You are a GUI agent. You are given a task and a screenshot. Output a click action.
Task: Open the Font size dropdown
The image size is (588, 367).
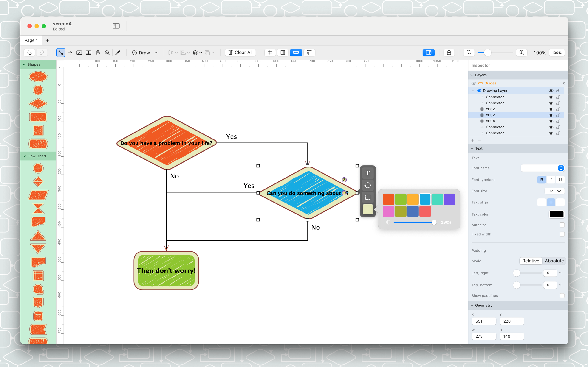pyautogui.click(x=554, y=191)
